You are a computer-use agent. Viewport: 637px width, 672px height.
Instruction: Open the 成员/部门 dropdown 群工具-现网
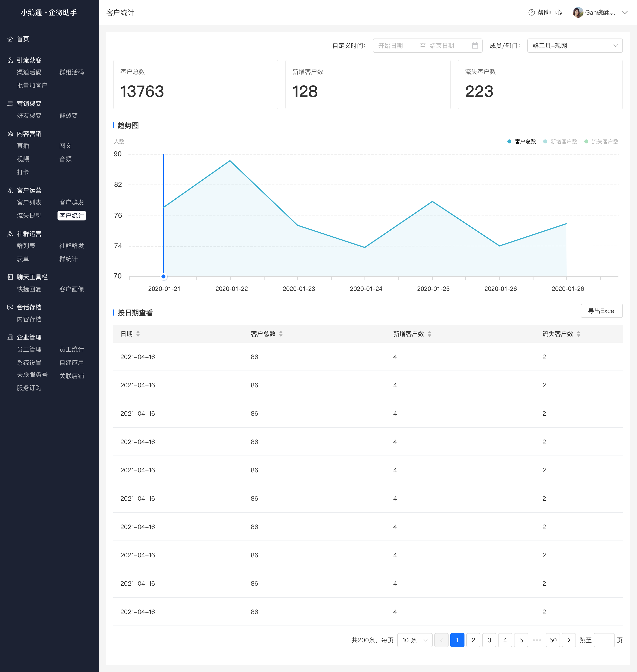pyautogui.click(x=575, y=46)
